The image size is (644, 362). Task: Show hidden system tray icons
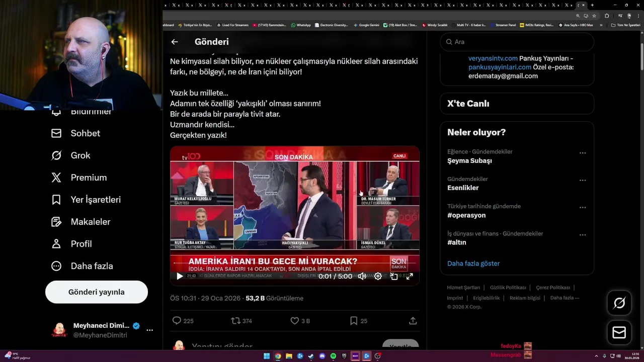coord(597,356)
